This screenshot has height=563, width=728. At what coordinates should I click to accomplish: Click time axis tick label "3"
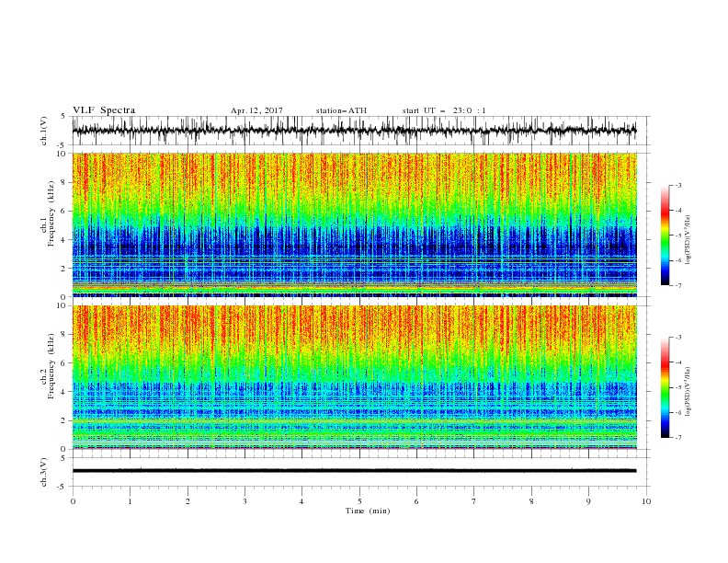[x=245, y=501]
